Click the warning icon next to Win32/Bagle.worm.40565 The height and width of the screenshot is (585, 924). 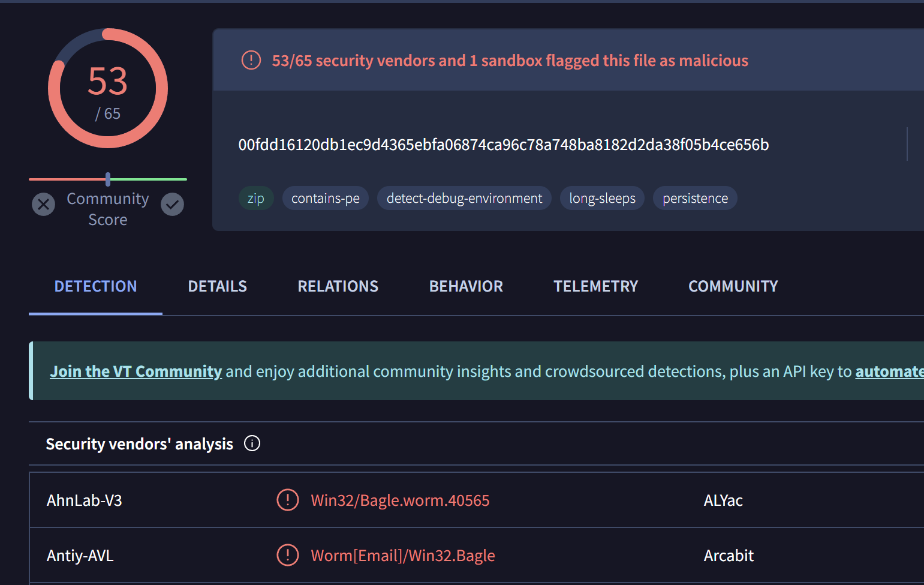[x=288, y=500]
